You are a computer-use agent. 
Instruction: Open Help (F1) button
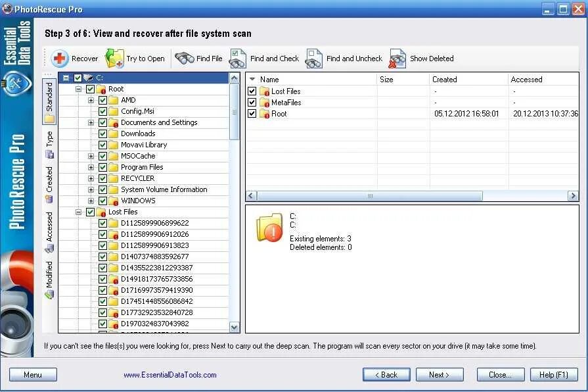554,375
